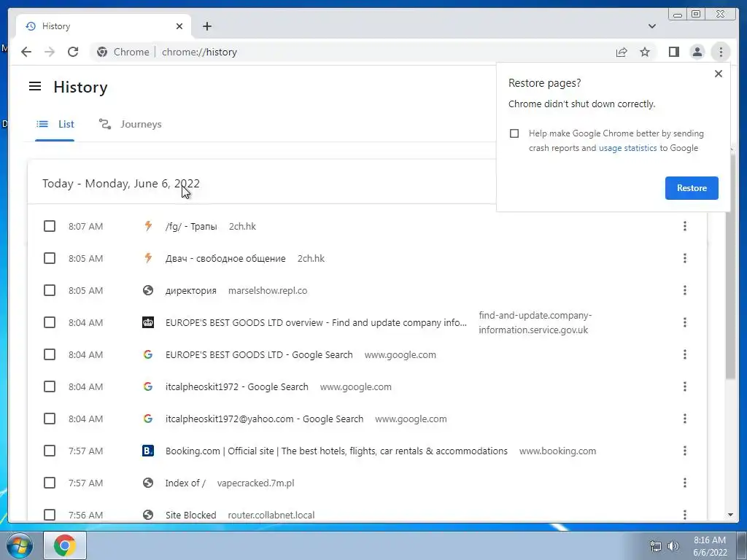
Task: Open the Index of / link
Action: [x=185, y=483]
